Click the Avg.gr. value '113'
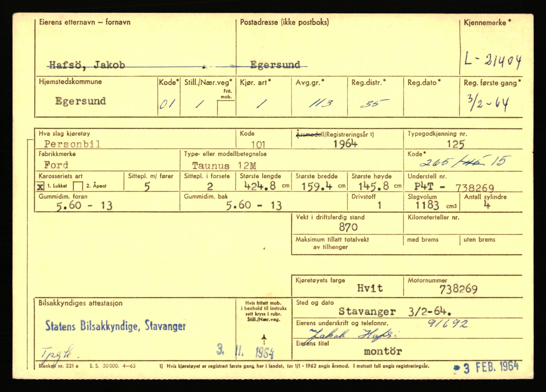546x392 pixels. click(x=321, y=103)
